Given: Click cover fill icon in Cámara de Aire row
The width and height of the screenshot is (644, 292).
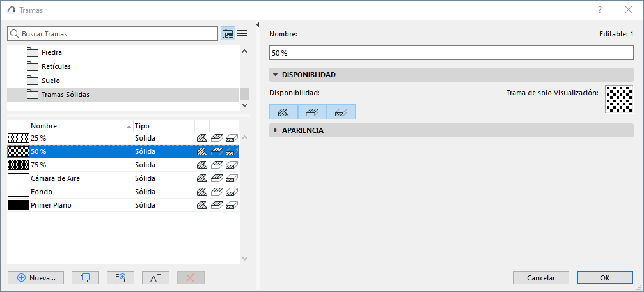Looking at the screenshot, I should tap(217, 178).
